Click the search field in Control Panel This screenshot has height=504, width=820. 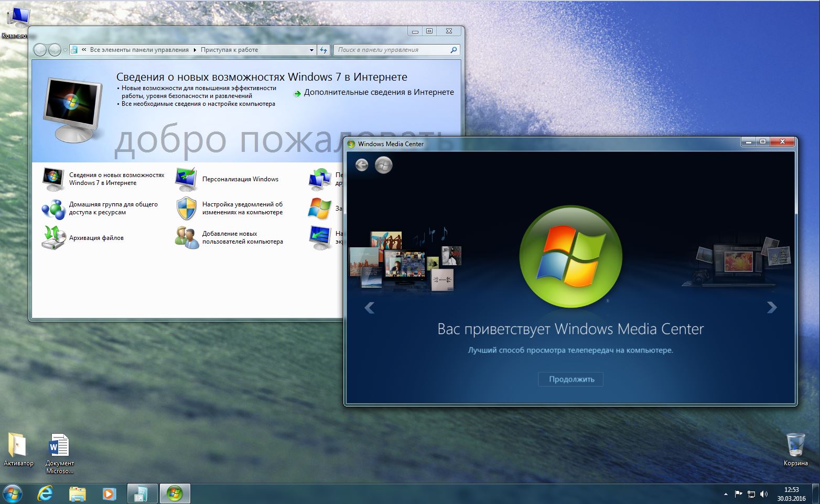392,50
